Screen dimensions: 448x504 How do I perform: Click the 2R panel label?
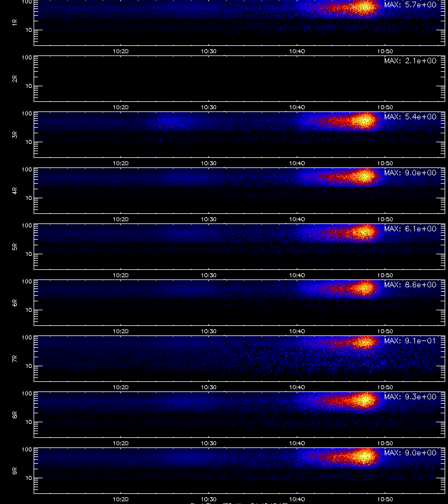click(15, 79)
